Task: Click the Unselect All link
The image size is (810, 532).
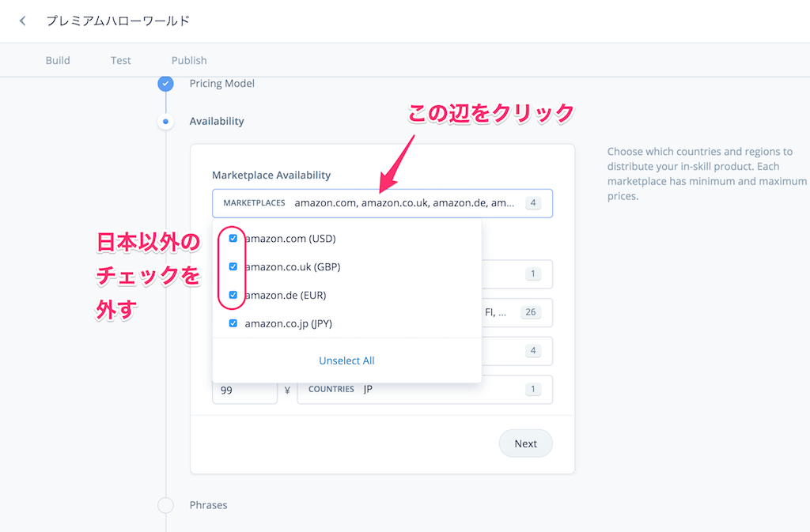Action: (x=346, y=360)
